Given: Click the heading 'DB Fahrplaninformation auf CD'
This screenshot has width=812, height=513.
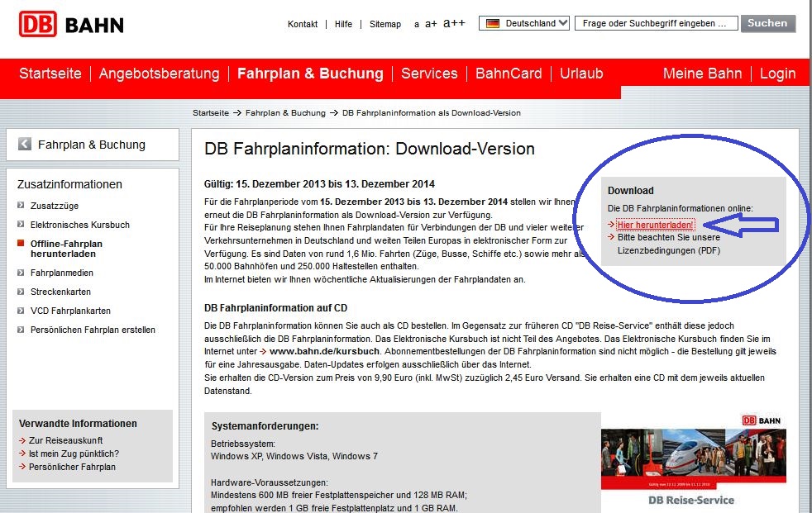Looking at the screenshot, I should tap(275, 308).
